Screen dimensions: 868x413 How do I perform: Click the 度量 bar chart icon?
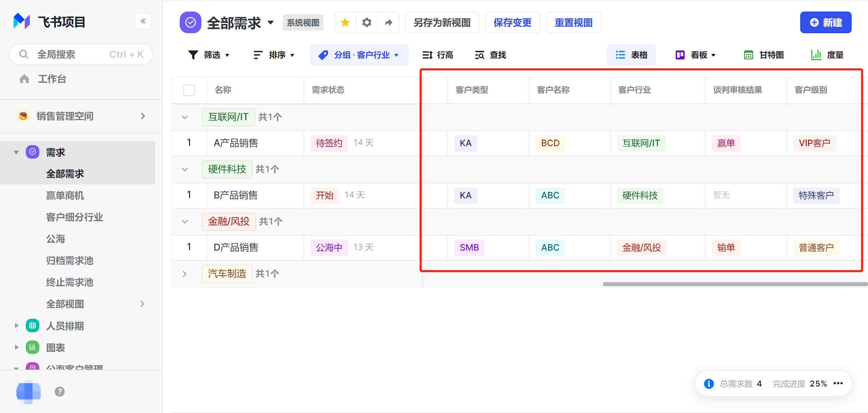[816, 55]
